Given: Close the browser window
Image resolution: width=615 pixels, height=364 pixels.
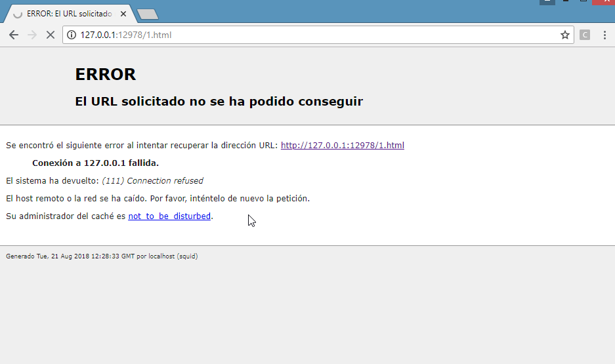Looking at the screenshot, I should pyautogui.click(x=604, y=2).
